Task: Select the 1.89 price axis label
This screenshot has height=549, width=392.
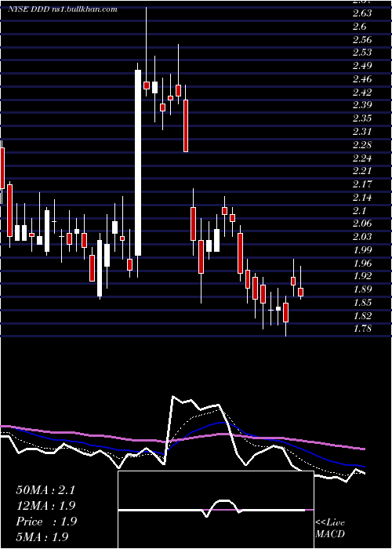Action: pos(362,289)
